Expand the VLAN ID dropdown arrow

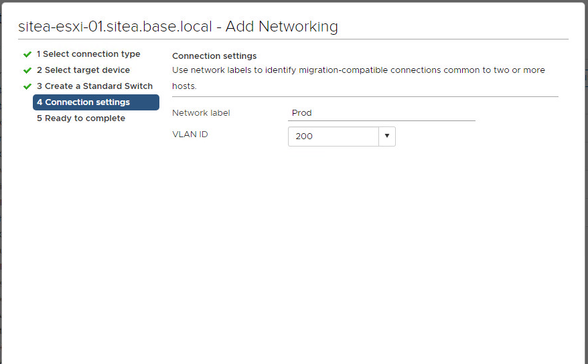click(387, 136)
